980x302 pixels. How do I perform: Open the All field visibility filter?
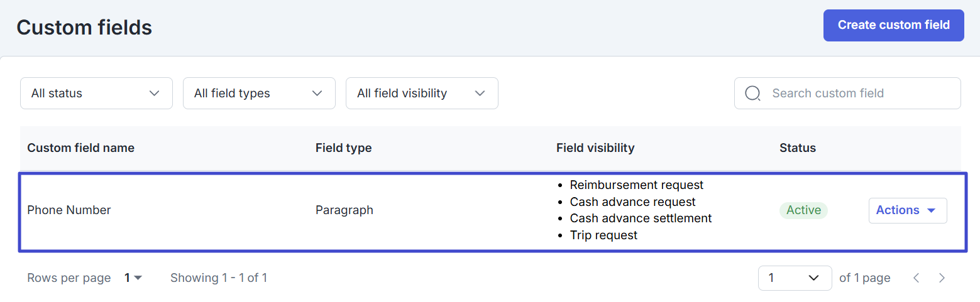click(422, 93)
